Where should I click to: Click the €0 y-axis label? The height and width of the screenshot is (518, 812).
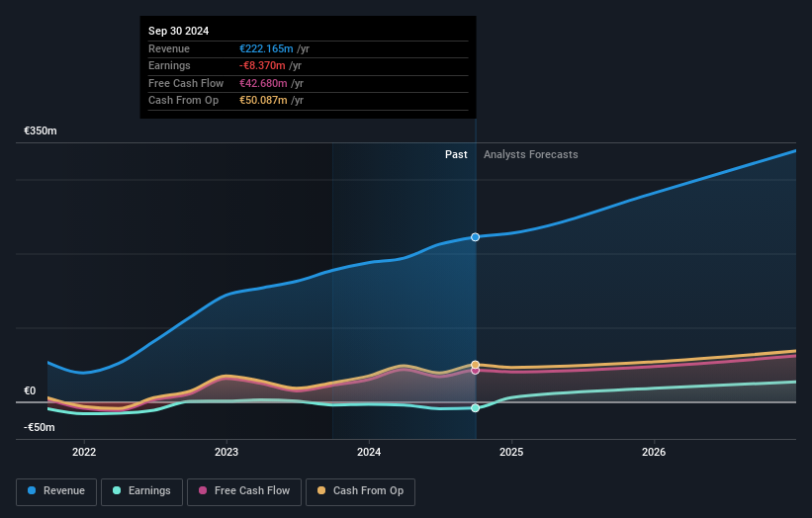(x=30, y=390)
